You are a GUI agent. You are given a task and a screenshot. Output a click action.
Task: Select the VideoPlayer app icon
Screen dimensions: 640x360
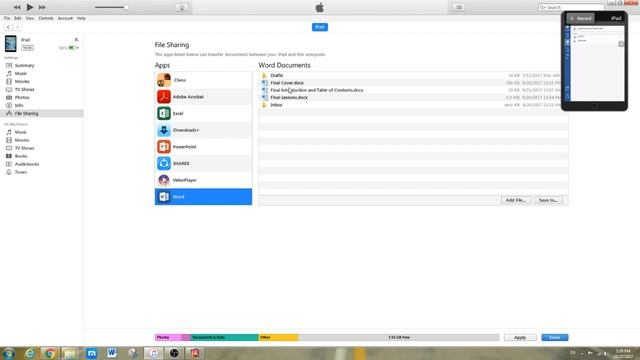tap(164, 180)
